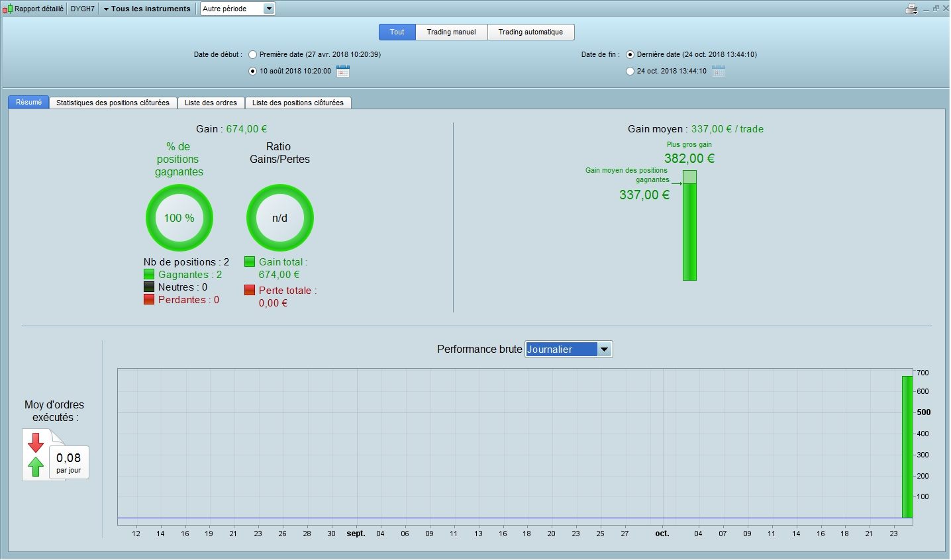The height and width of the screenshot is (560, 951).
Task: Switch to Statistiques des positions clôturées tab
Action: pos(113,103)
